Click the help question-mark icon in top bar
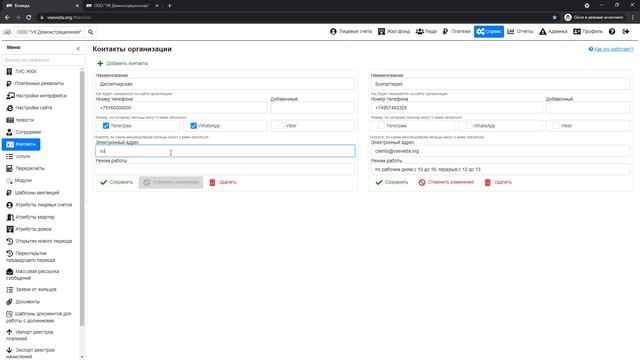The height and width of the screenshot is (360, 640). click(x=612, y=31)
